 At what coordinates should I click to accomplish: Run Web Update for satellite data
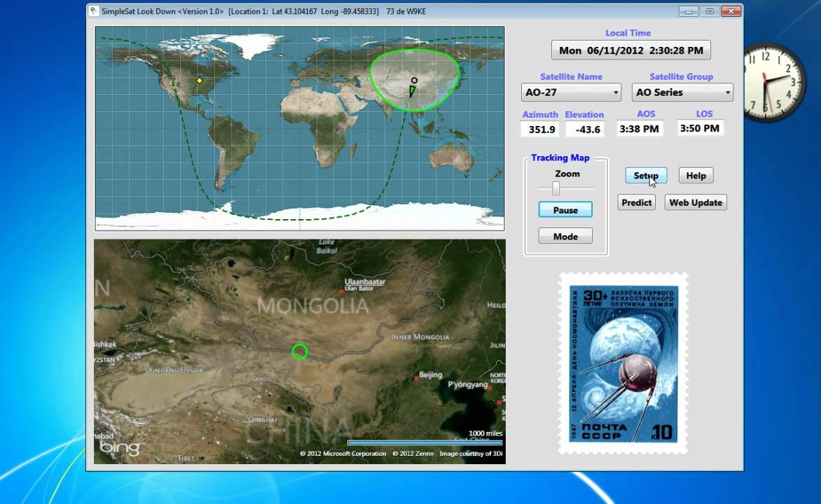[x=696, y=202]
